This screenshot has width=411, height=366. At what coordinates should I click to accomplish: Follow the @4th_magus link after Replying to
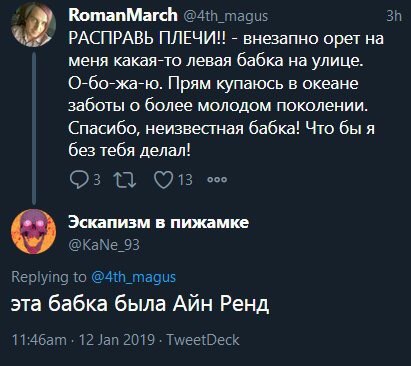[133, 277]
